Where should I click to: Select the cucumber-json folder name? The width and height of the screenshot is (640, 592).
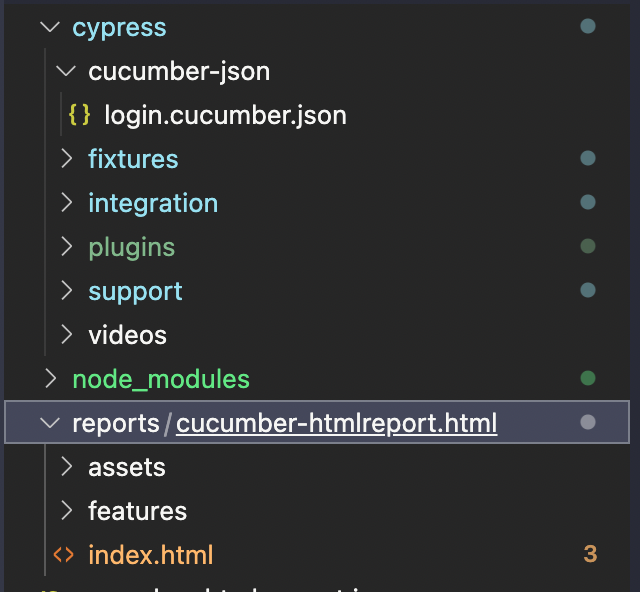pos(179,72)
